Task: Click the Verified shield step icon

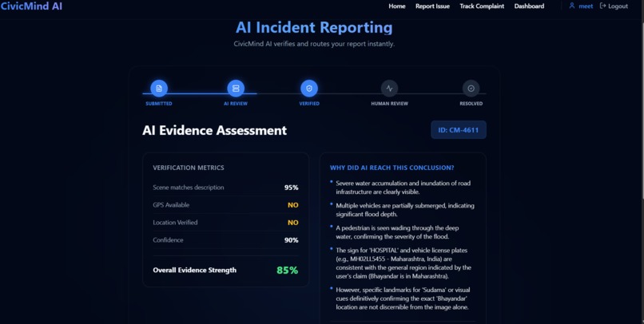Action: click(309, 88)
